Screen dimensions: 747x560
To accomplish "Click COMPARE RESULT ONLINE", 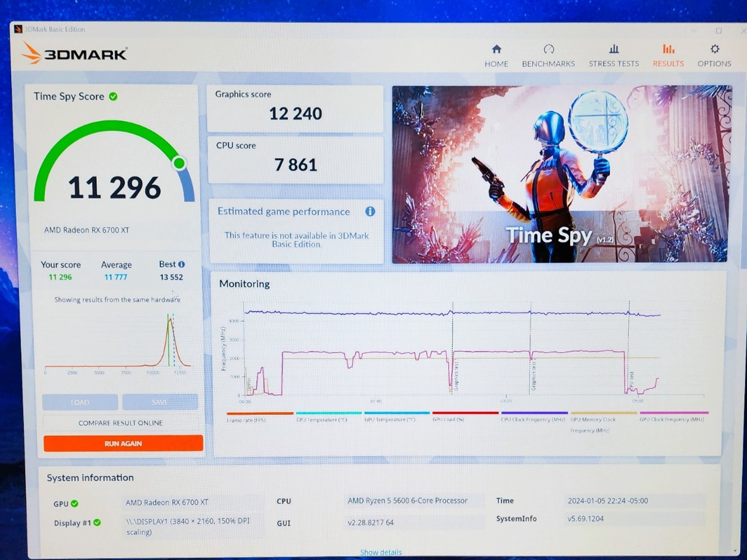I will (x=121, y=423).
